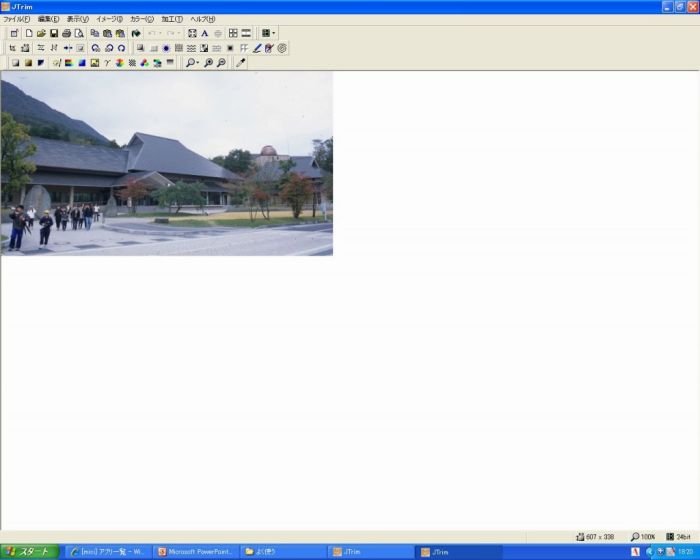Pick the eyedropper color picker tool
700x560 pixels.
240,62
